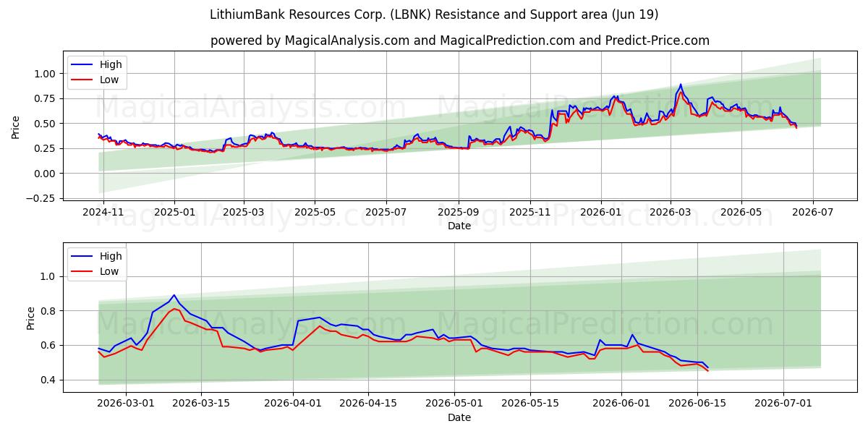Click the '0.8' y-axis tick, bottom chart
The image size is (868, 434).
tap(49, 311)
